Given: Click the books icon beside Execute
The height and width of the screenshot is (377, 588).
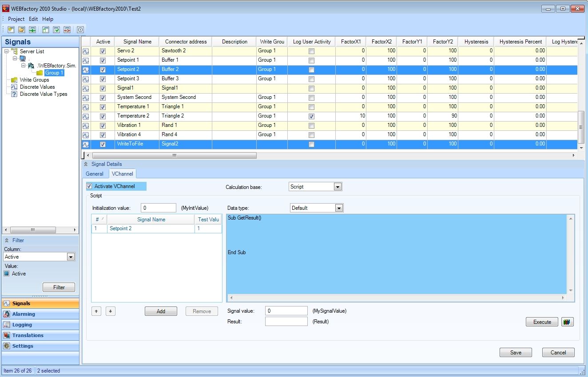Looking at the screenshot, I should coord(567,322).
